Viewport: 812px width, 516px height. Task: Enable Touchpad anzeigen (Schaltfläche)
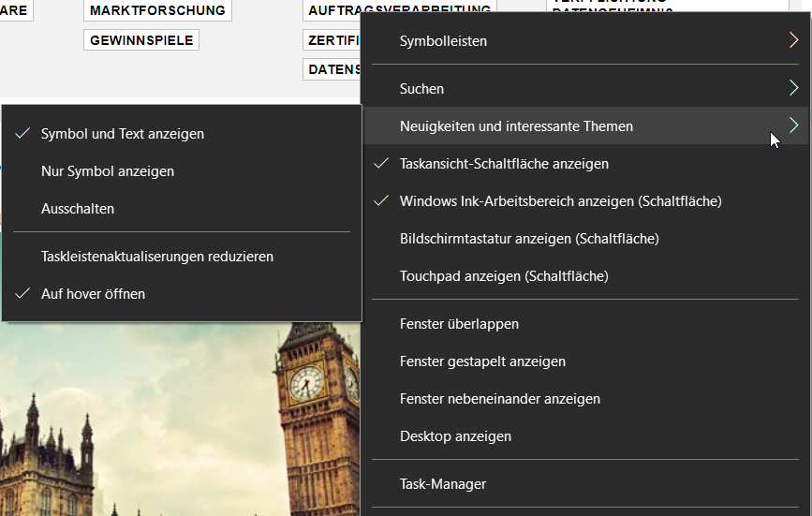click(x=504, y=276)
